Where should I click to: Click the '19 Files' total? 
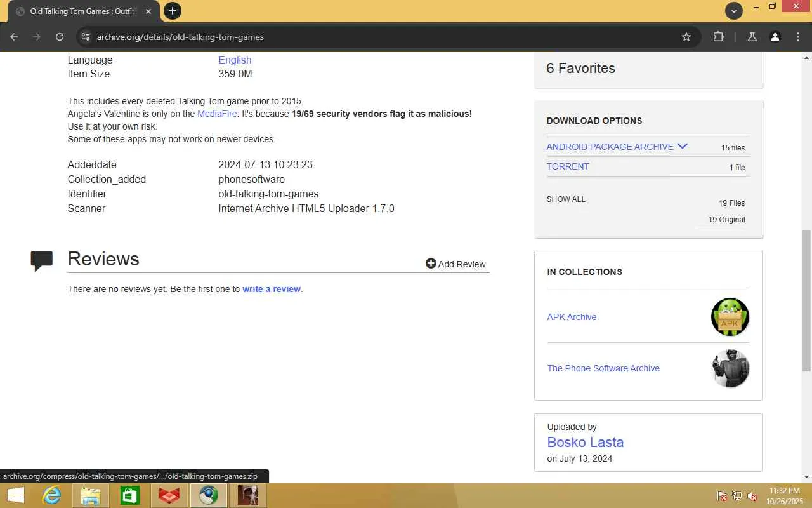coord(731,203)
